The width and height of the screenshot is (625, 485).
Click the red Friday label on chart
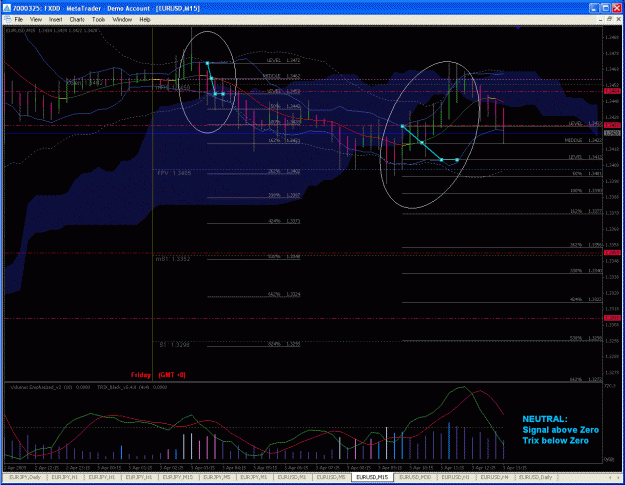141,375
